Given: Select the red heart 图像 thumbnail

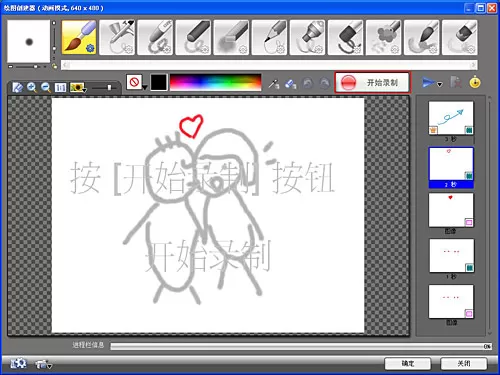Looking at the screenshot, I should click(451, 211).
